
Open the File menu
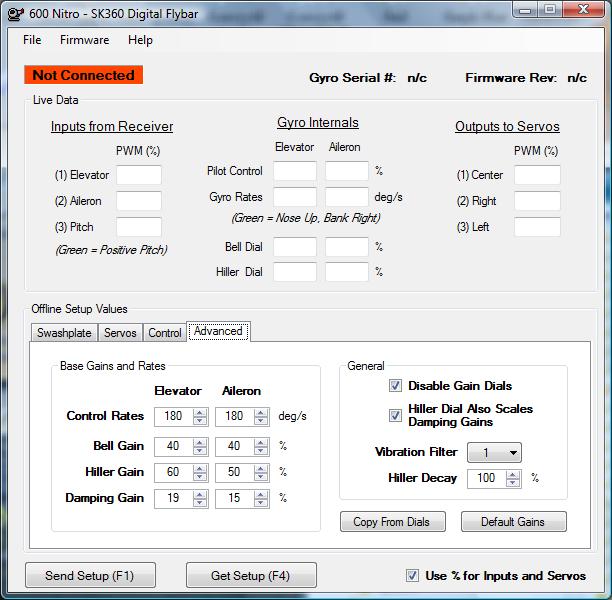pos(32,40)
